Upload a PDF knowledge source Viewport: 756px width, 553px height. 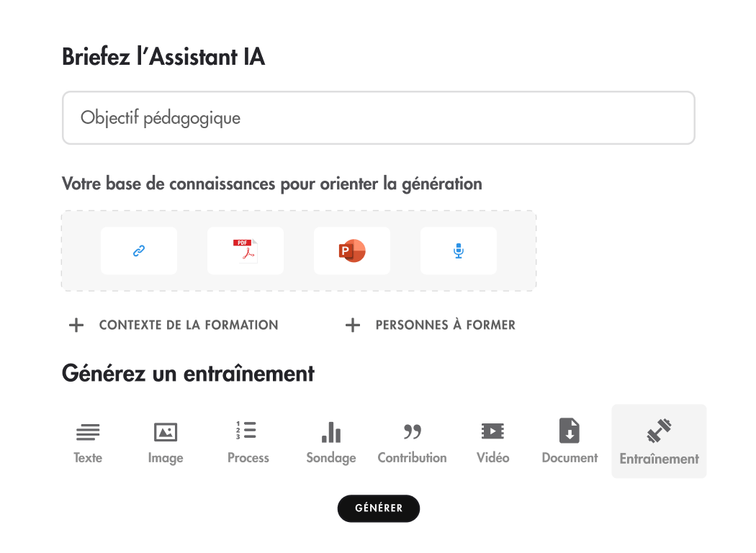(x=245, y=251)
